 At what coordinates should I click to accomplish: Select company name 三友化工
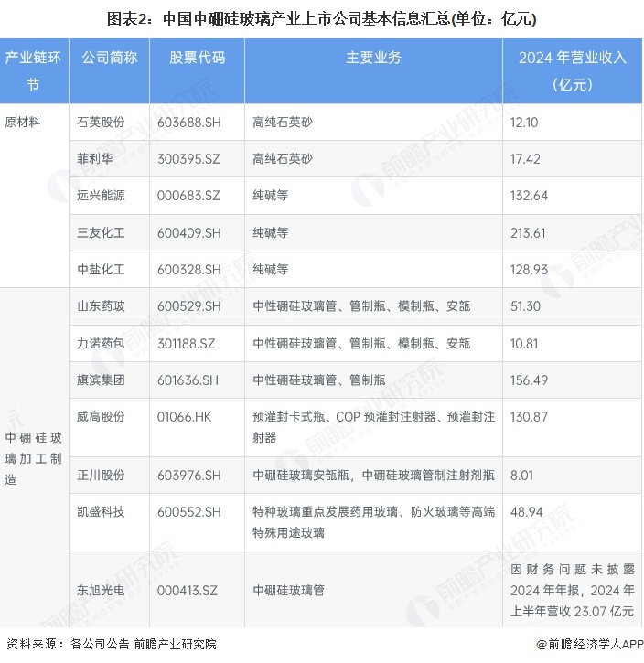click(x=101, y=232)
